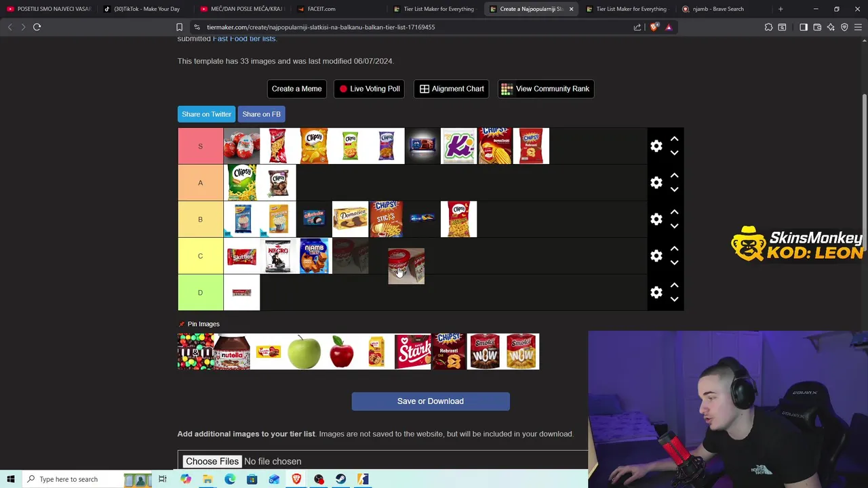This screenshot has width=868, height=488.
Task: Open settings gear for tier B row
Action: (x=656, y=219)
